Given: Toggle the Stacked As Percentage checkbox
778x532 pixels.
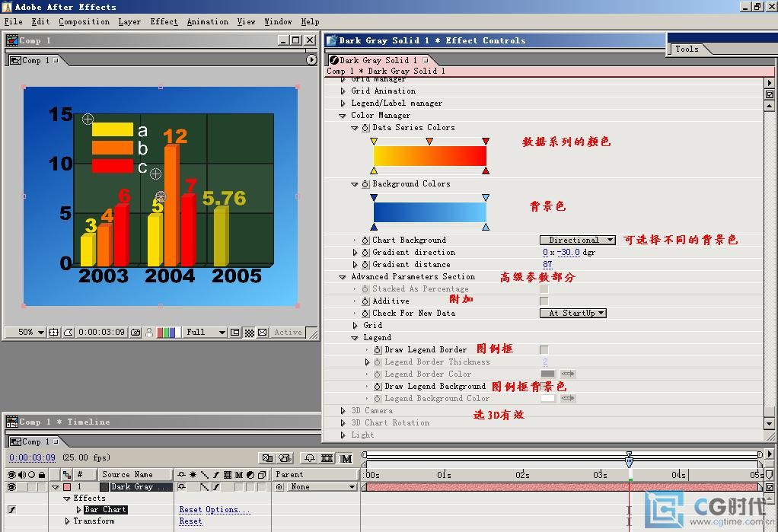Looking at the screenshot, I should tap(544, 288).
